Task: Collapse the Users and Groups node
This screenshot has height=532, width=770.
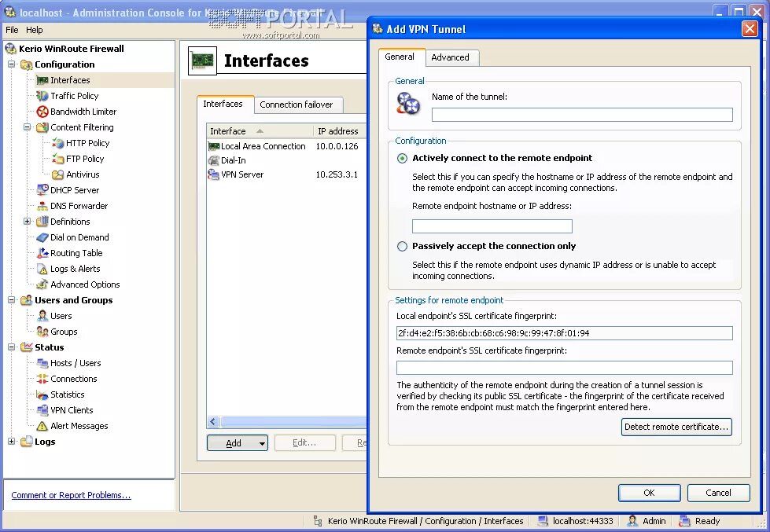Action: (12, 300)
